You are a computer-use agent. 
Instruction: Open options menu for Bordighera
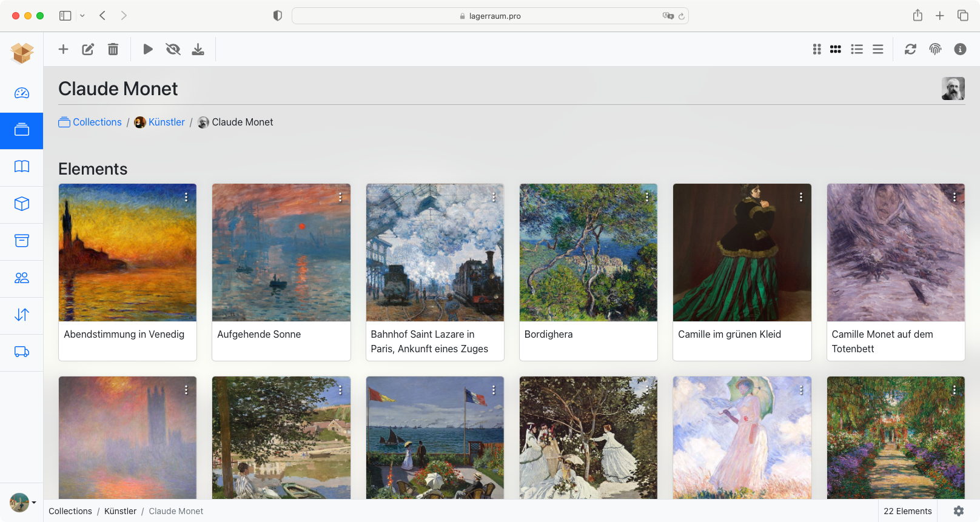point(647,197)
